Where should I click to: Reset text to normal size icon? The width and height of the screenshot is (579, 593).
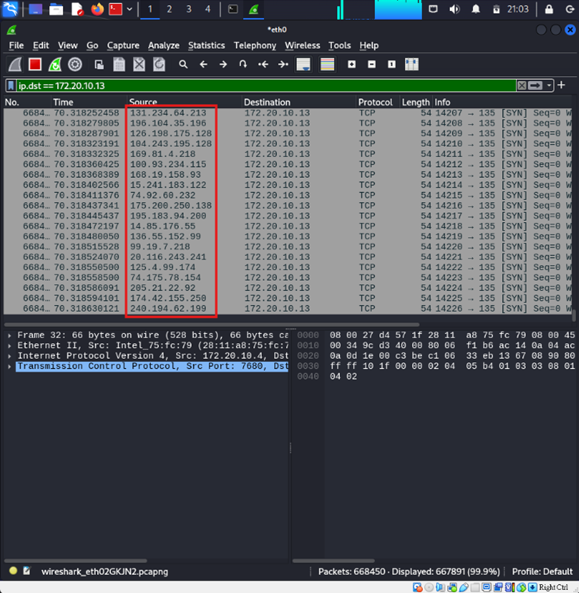coord(391,65)
